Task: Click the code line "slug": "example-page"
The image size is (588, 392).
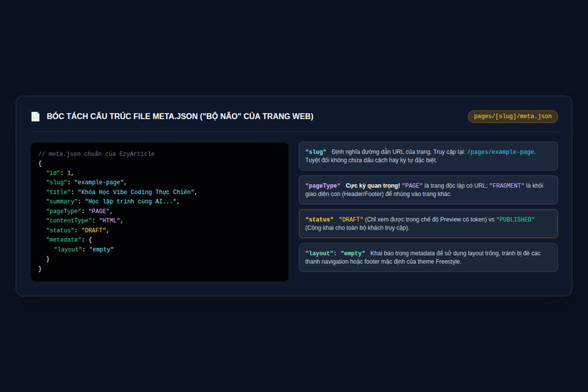Action: (x=86, y=182)
